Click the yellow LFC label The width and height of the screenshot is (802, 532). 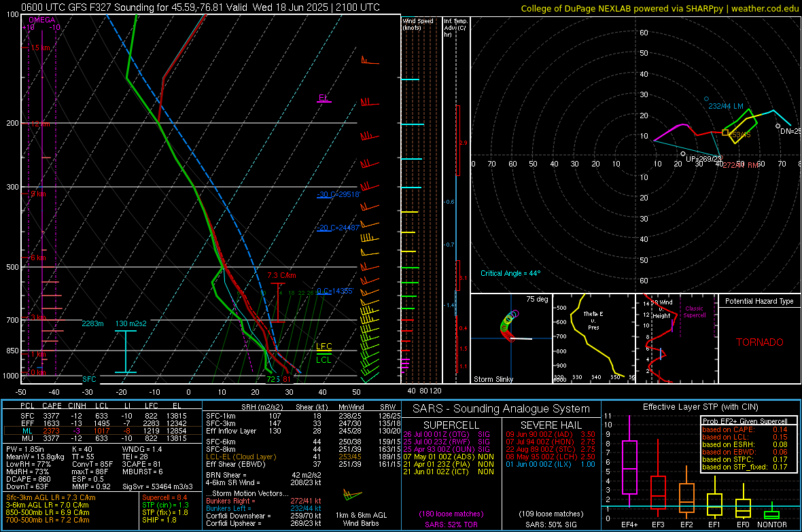(x=324, y=347)
